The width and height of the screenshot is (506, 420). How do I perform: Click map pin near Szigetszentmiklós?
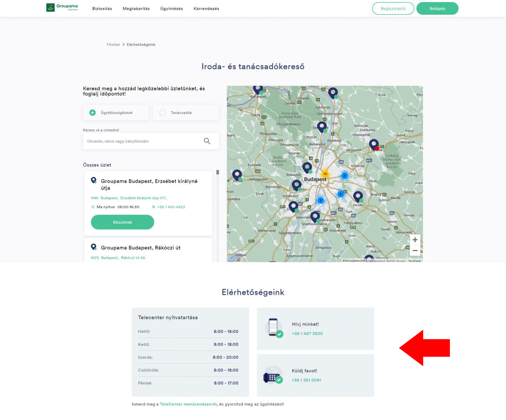click(315, 217)
